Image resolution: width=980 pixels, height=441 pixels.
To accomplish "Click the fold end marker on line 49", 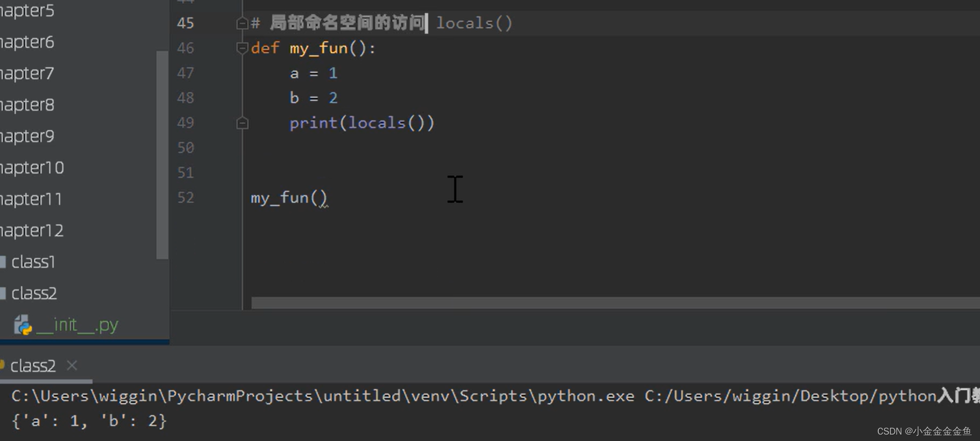I will pyautogui.click(x=242, y=123).
